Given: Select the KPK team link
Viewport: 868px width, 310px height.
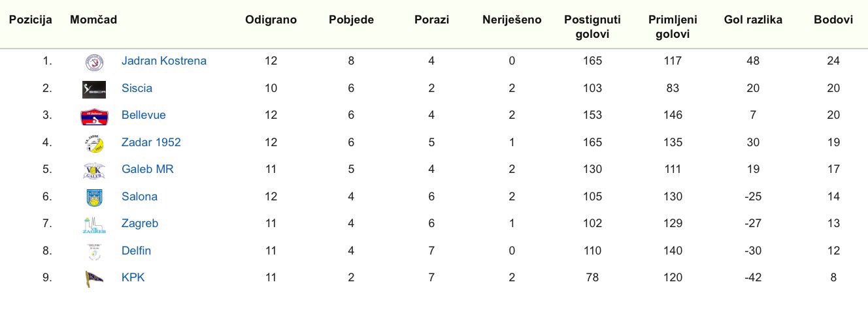Looking at the screenshot, I should [x=133, y=277].
